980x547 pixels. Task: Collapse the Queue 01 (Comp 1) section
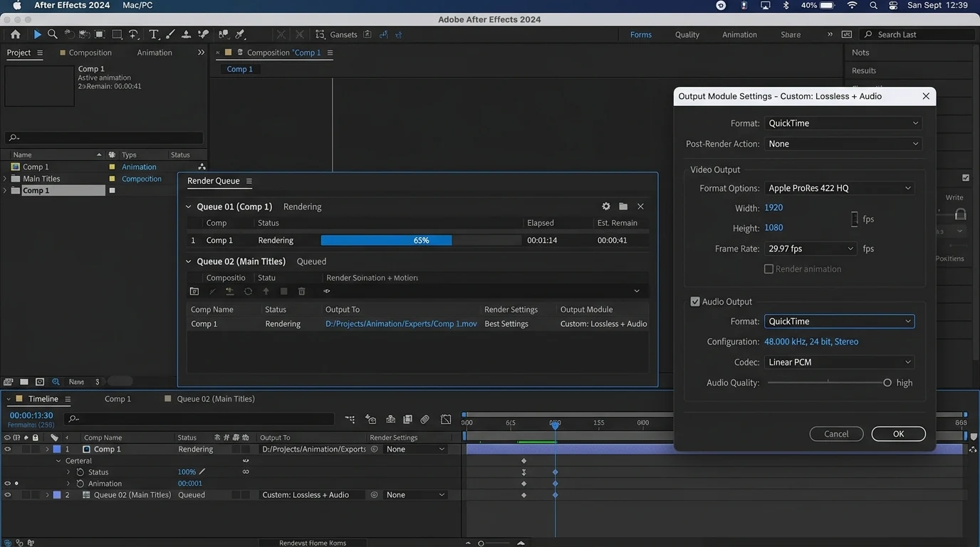point(189,207)
